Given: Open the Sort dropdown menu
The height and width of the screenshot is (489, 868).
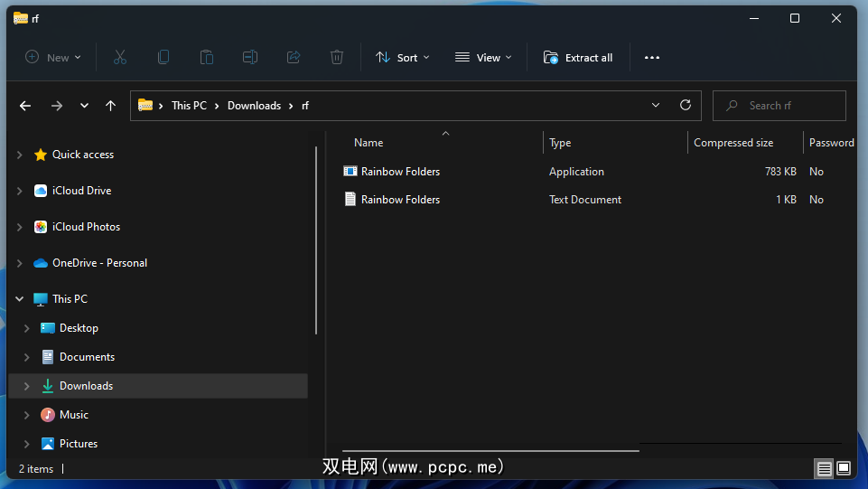Looking at the screenshot, I should point(403,57).
